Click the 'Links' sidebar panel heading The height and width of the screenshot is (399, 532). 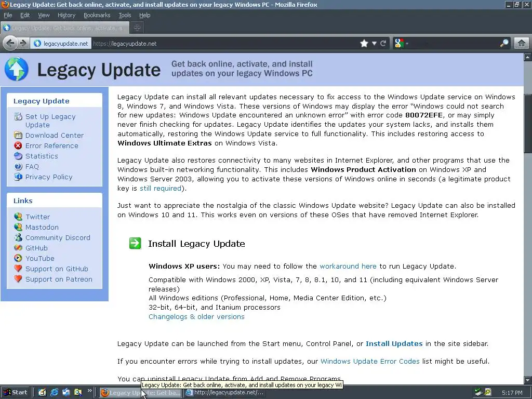point(23,201)
